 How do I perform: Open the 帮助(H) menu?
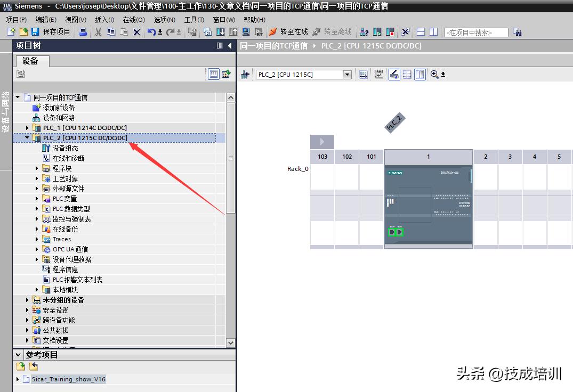pos(254,20)
